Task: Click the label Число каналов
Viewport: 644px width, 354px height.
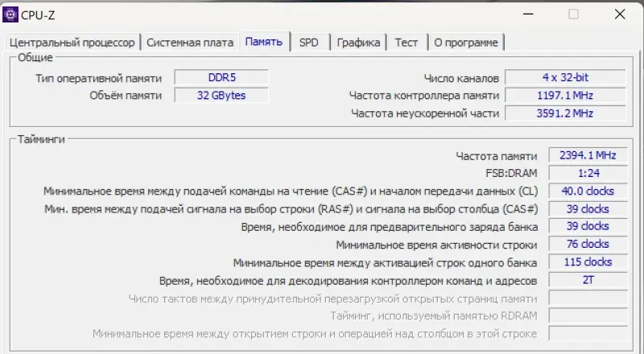Action: click(x=461, y=78)
